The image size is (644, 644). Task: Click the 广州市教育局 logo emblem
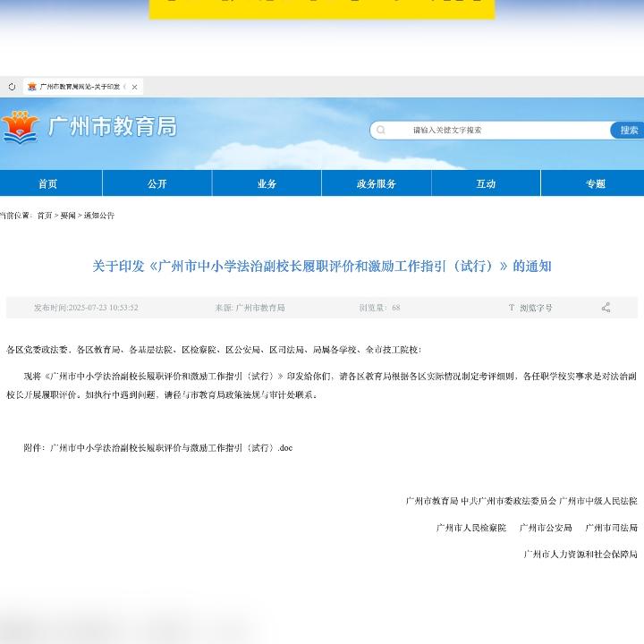pyautogui.click(x=21, y=127)
